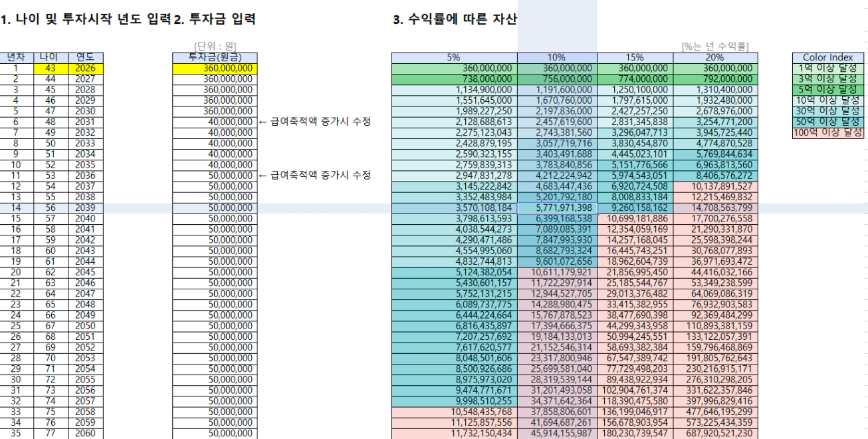Select the yellow 360,000,000 investment cell

pos(213,68)
